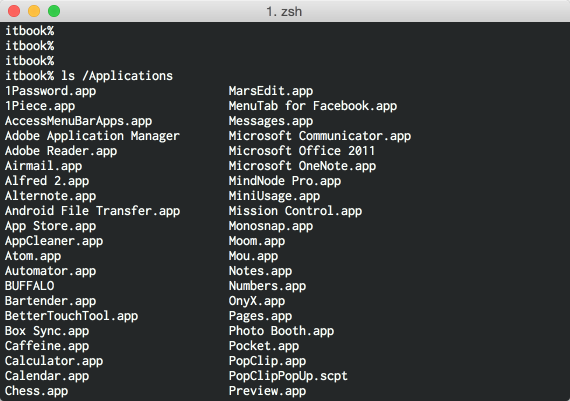Click MenuTab for Facebook.app entry

[313, 106]
